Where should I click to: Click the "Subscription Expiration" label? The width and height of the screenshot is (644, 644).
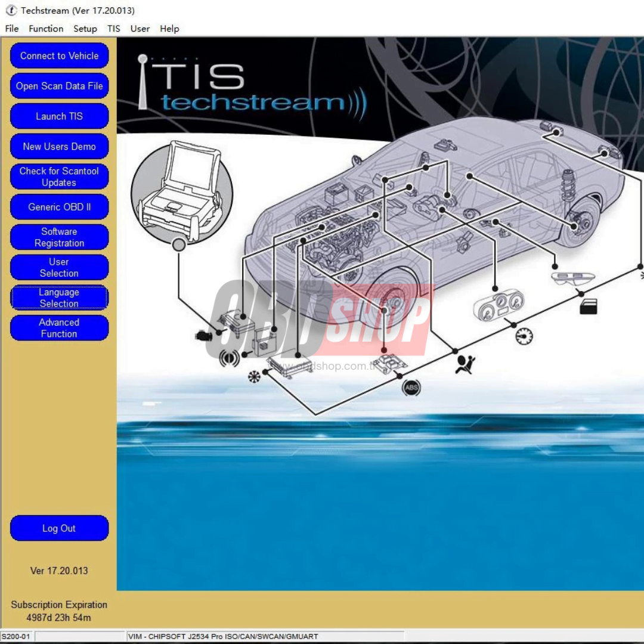point(59,605)
